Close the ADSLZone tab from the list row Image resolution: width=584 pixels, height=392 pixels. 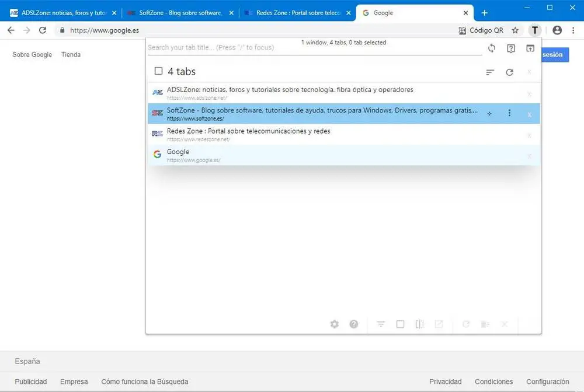(x=529, y=94)
